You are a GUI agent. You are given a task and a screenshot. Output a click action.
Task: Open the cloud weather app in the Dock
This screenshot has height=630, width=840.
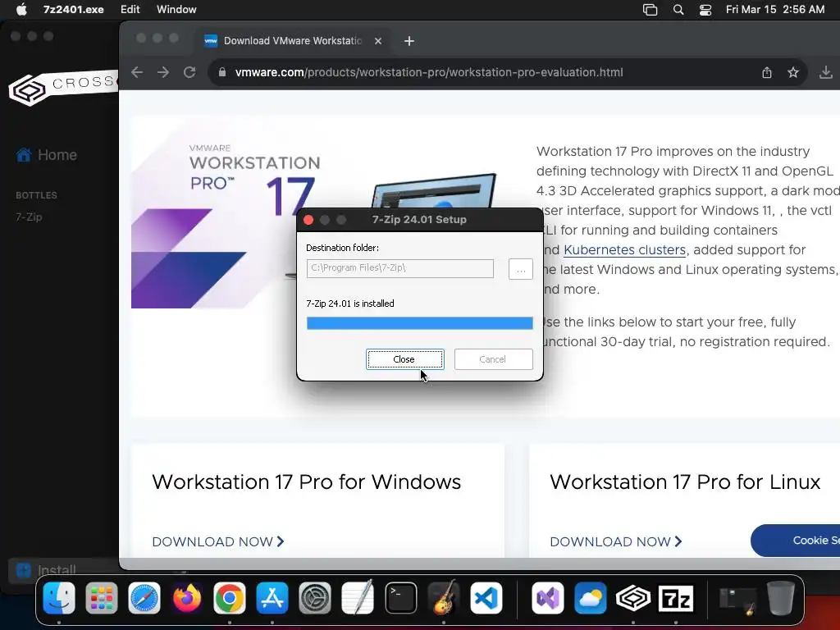coord(591,598)
